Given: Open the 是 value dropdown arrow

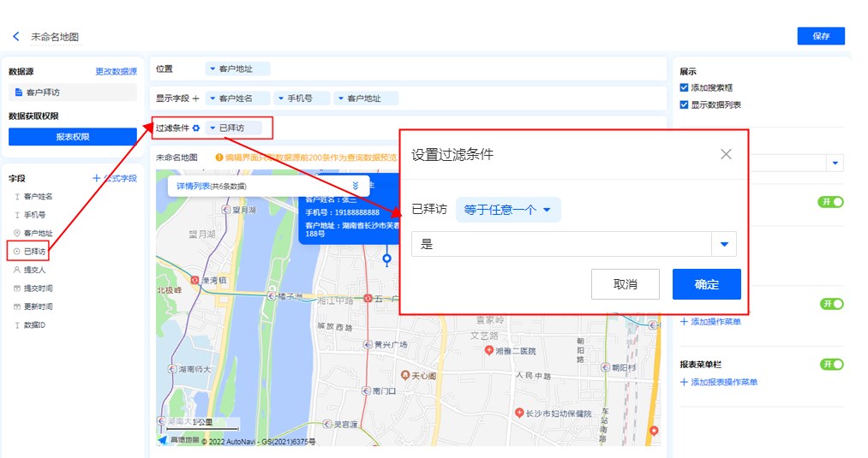Looking at the screenshot, I should (x=724, y=245).
